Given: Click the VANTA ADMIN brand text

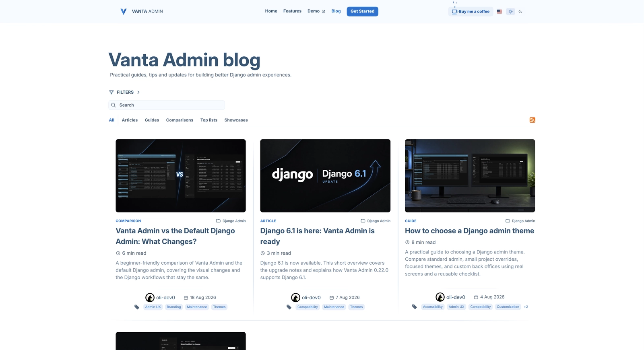Looking at the screenshot, I should tap(147, 11).
